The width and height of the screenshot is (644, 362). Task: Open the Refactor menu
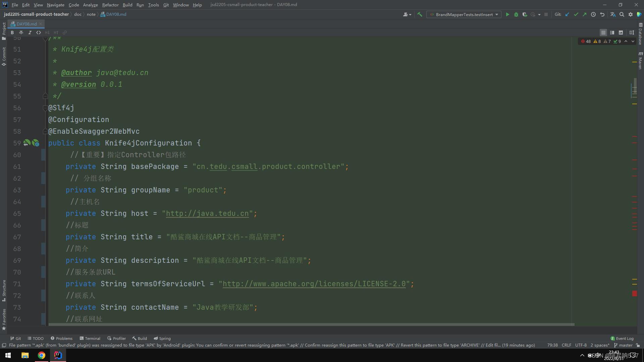point(110,5)
